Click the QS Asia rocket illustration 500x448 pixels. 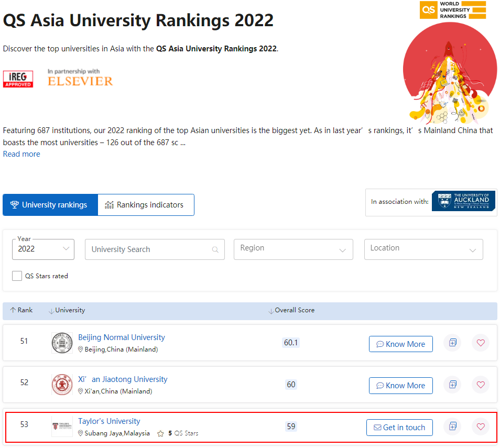point(450,73)
